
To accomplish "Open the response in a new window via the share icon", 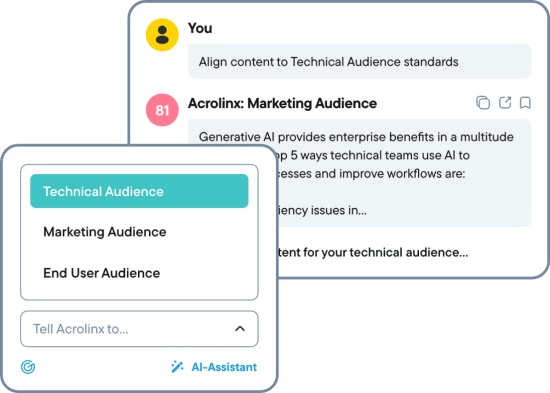I will [x=505, y=102].
